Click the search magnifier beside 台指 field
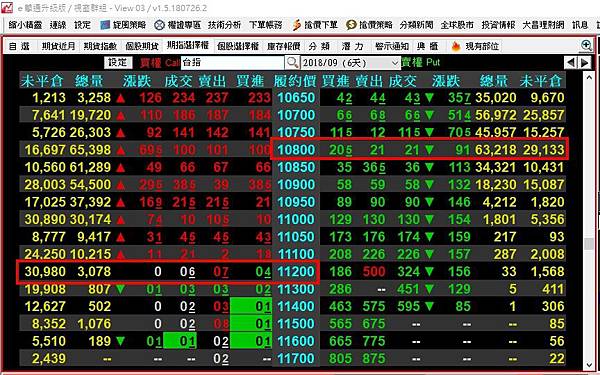Screen dimensions: 600x375 click(292, 62)
